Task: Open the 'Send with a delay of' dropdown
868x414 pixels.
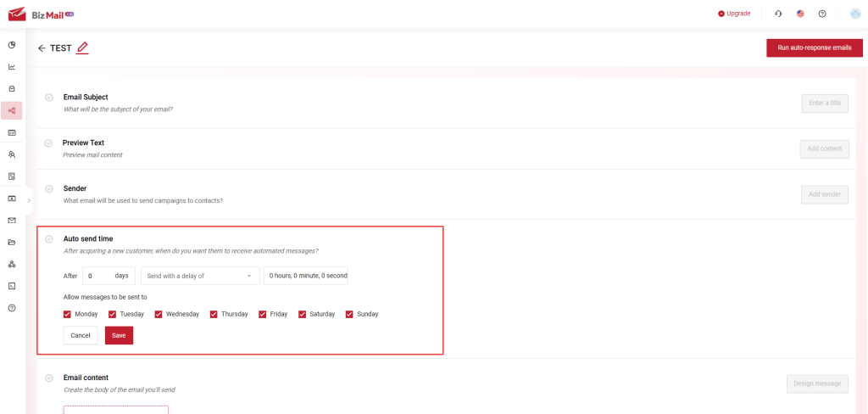Action: [200, 276]
